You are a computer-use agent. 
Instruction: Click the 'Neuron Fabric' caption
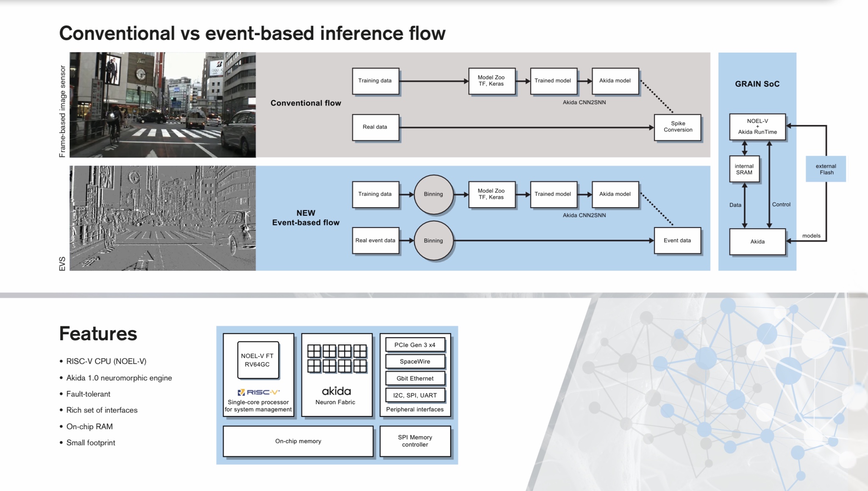335,402
